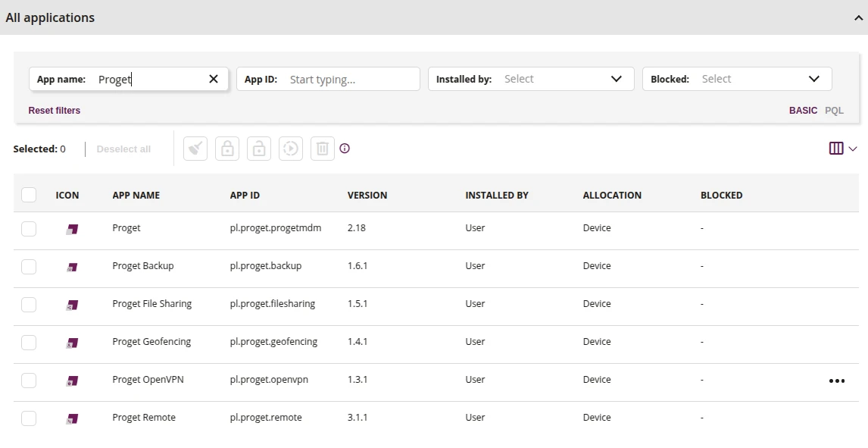Click the Proget Backup app name

tap(143, 266)
